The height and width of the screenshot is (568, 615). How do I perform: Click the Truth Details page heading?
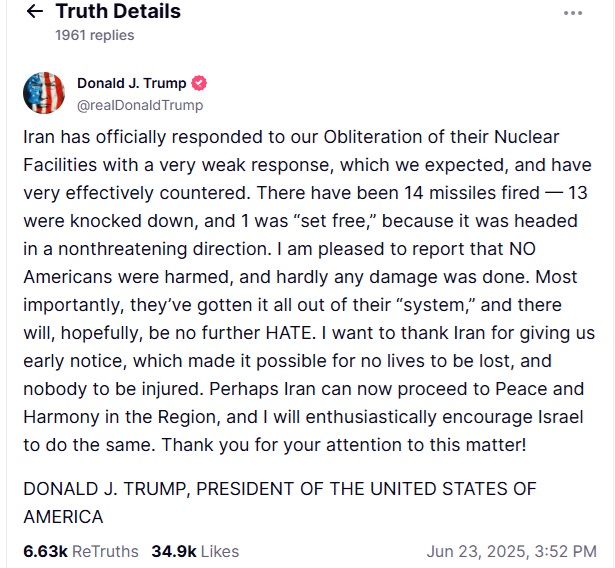pos(118,11)
